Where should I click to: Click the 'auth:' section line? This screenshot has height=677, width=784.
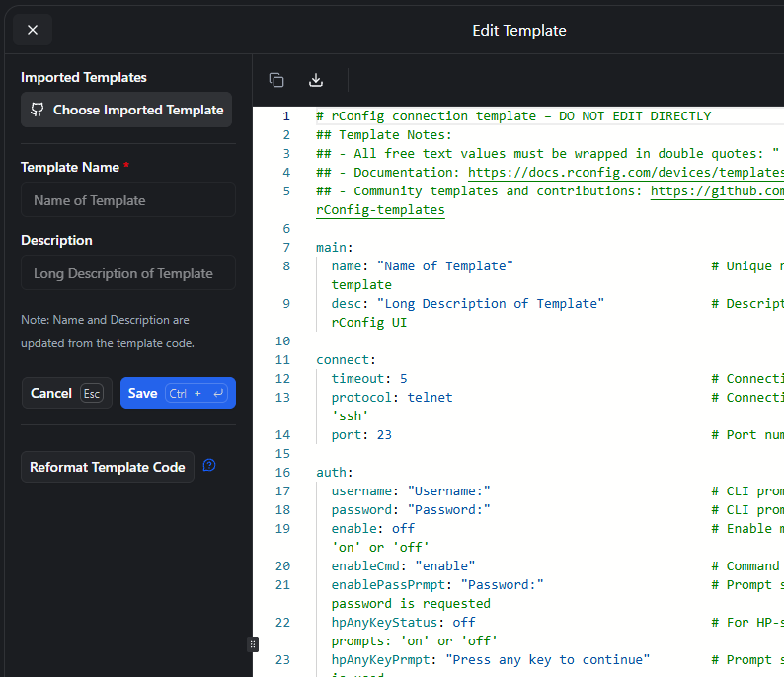[x=335, y=473]
